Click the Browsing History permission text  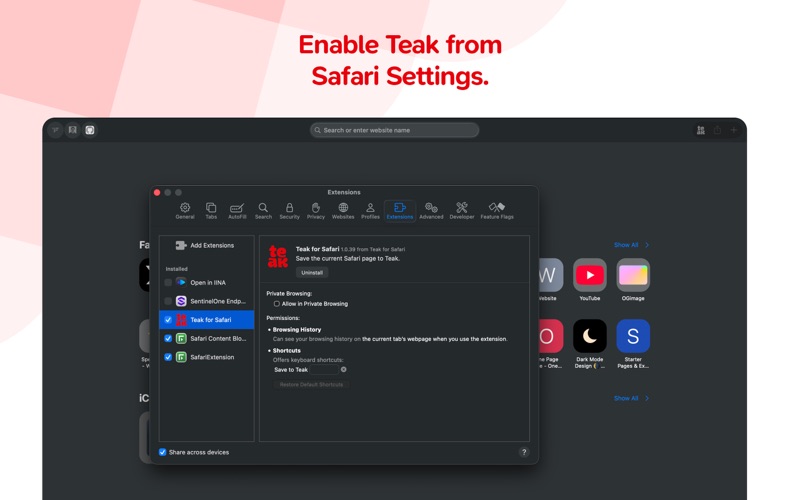coord(296,330)
